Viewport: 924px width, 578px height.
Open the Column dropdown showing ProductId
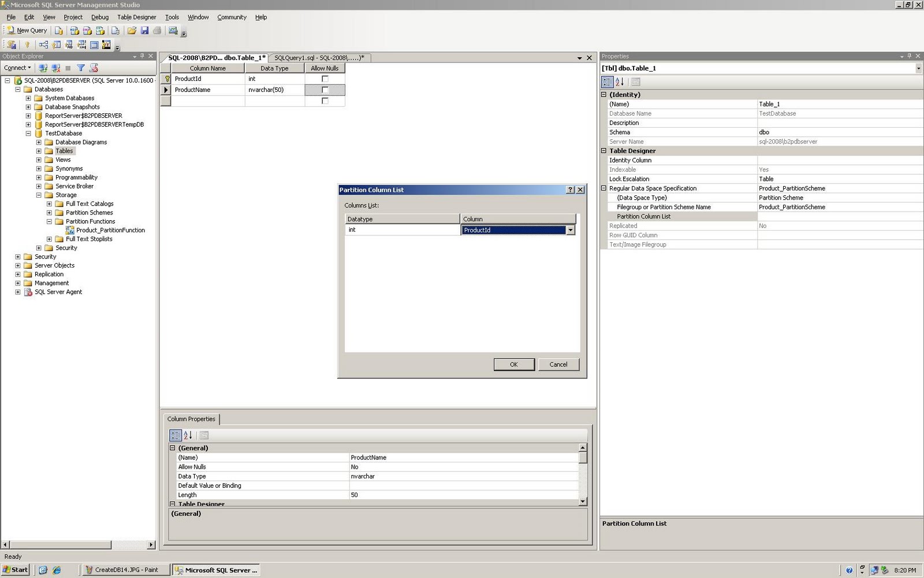coord(571,230)
